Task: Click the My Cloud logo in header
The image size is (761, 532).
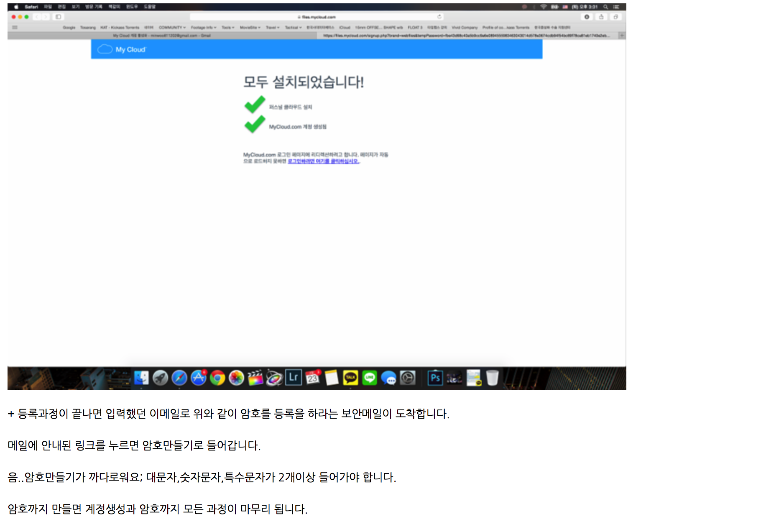Action: (122, 49)
